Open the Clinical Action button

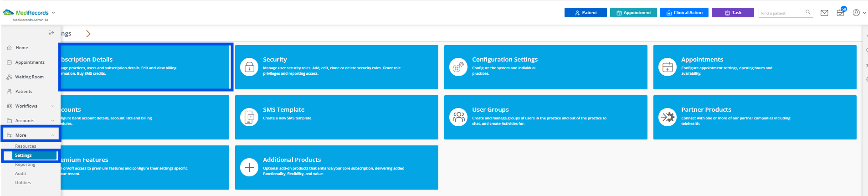[x=684, y=13]
